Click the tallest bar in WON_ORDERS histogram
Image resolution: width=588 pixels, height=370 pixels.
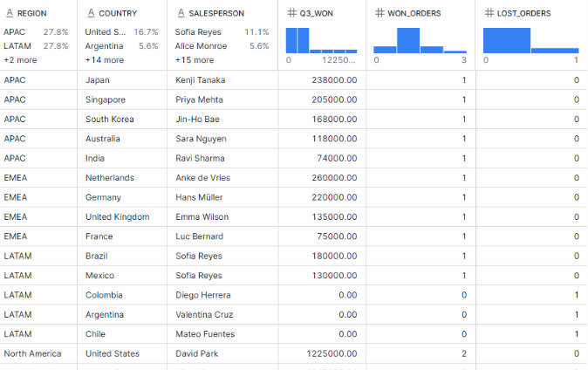[408, 40]
